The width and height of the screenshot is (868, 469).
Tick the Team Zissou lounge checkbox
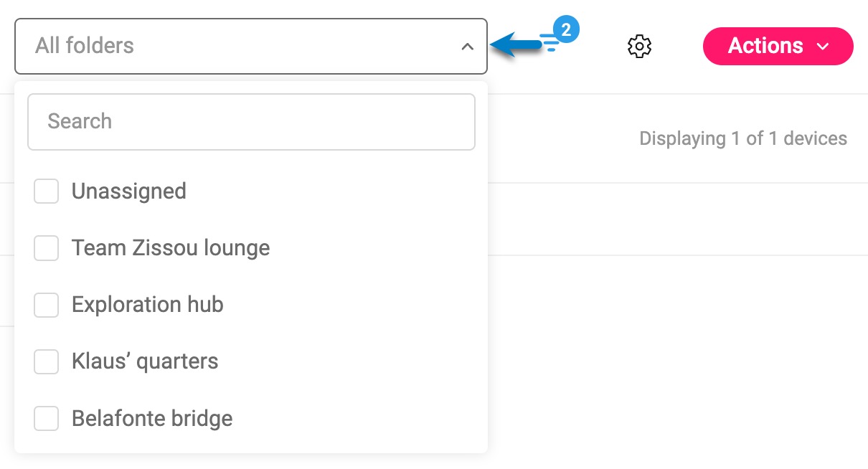pyautogui.click(x=47, y=248)
